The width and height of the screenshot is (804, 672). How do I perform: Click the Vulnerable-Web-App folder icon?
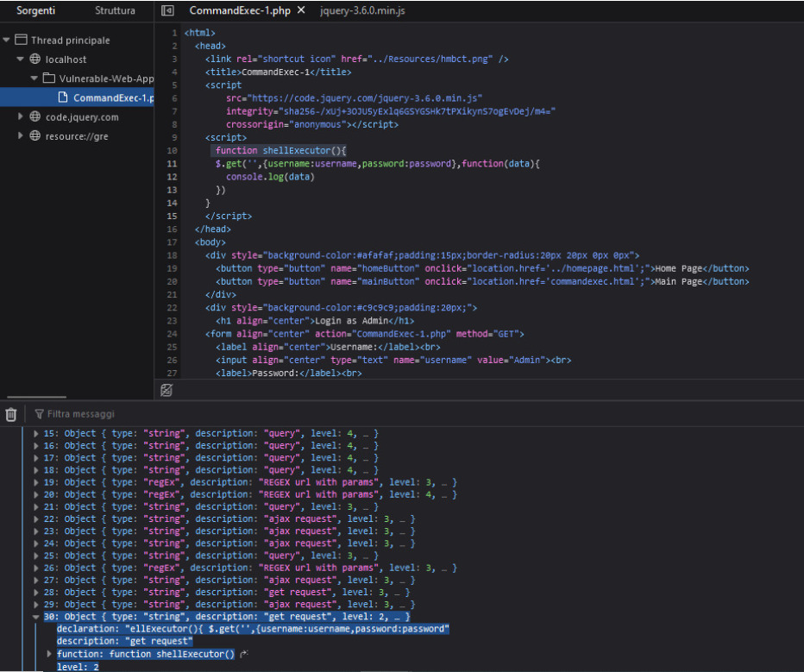[x=50, y=79]
